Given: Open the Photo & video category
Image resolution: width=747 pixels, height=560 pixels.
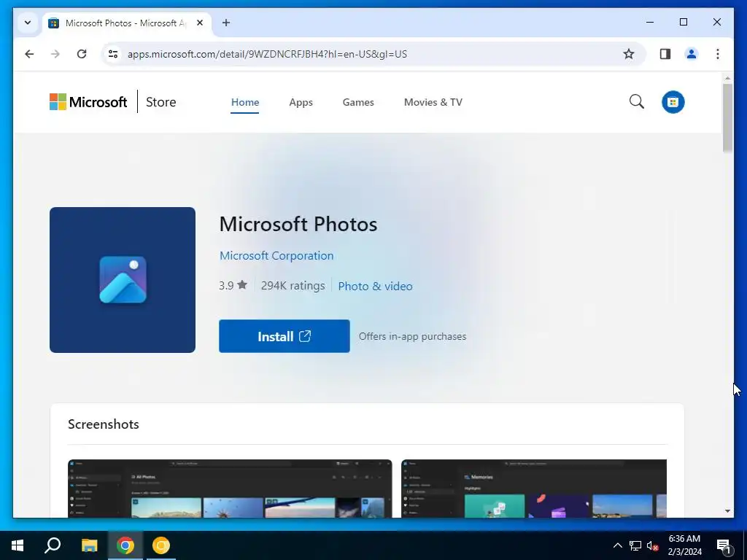Looking at the screenshot, I should click(376, 286).
